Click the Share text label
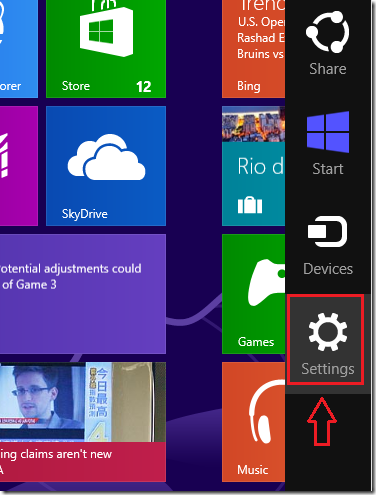Viewport: 376px width, 495px height. click(x=328, y=69)
